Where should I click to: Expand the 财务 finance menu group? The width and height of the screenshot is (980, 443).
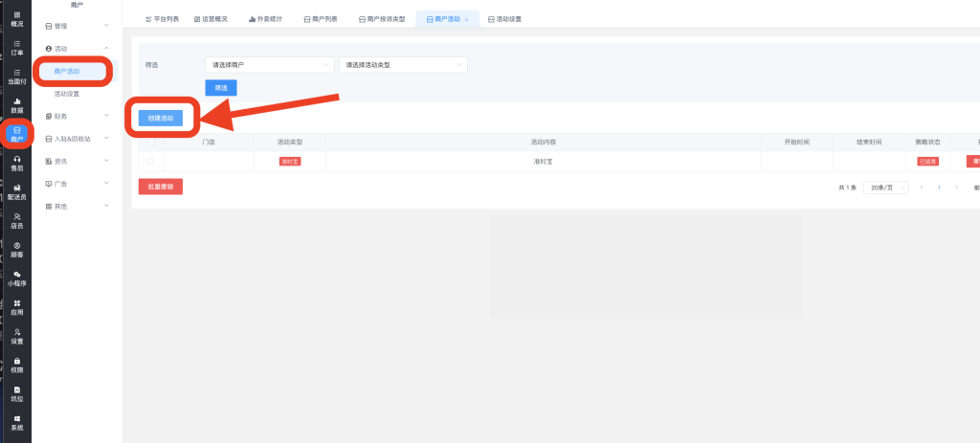point(78,116)
